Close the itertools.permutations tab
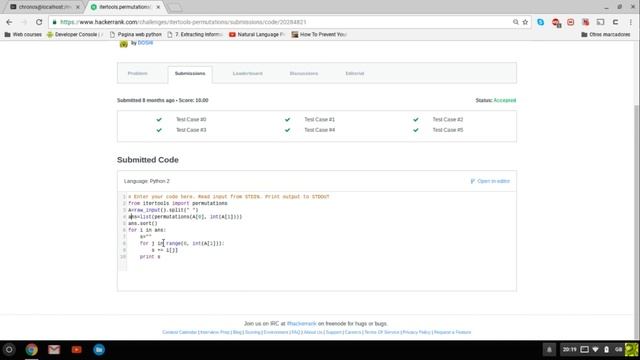This screenshot has width=640, height=360. click(158, 7)
